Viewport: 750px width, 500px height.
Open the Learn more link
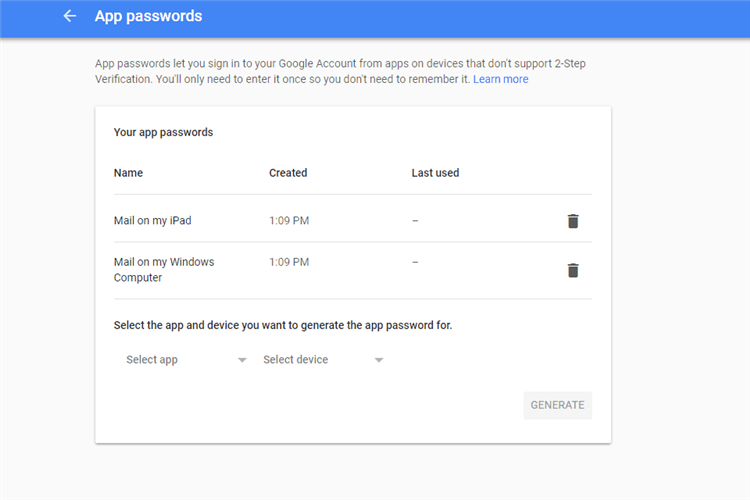point(500,79)
